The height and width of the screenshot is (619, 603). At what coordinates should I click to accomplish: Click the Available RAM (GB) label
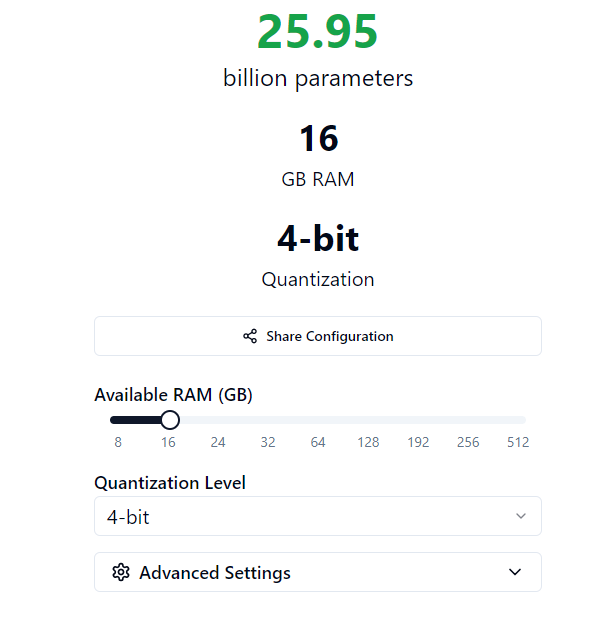coord(173,395)
